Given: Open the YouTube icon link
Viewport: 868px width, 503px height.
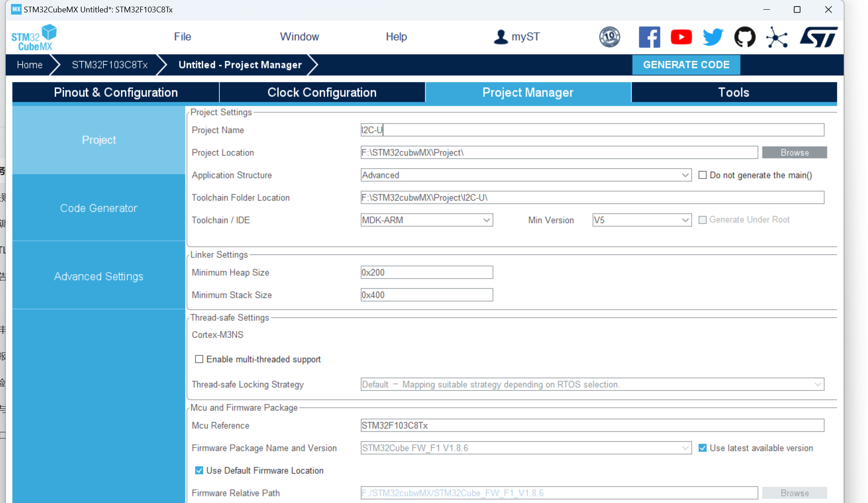Looking at the screenshot, I should [x=681, y=37].
